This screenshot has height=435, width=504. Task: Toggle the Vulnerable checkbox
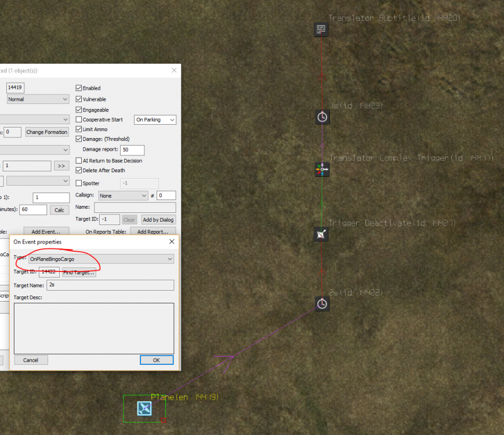coord(79,99)
